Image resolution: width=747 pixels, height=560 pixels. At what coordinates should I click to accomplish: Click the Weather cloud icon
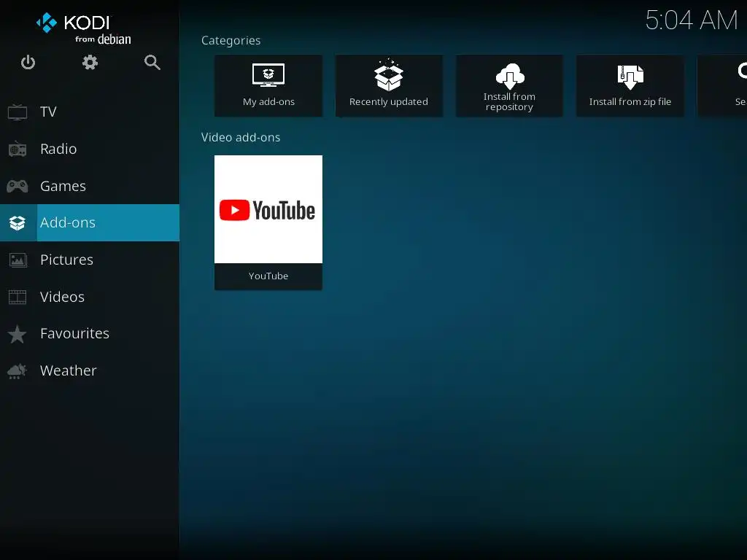(18, 371)
